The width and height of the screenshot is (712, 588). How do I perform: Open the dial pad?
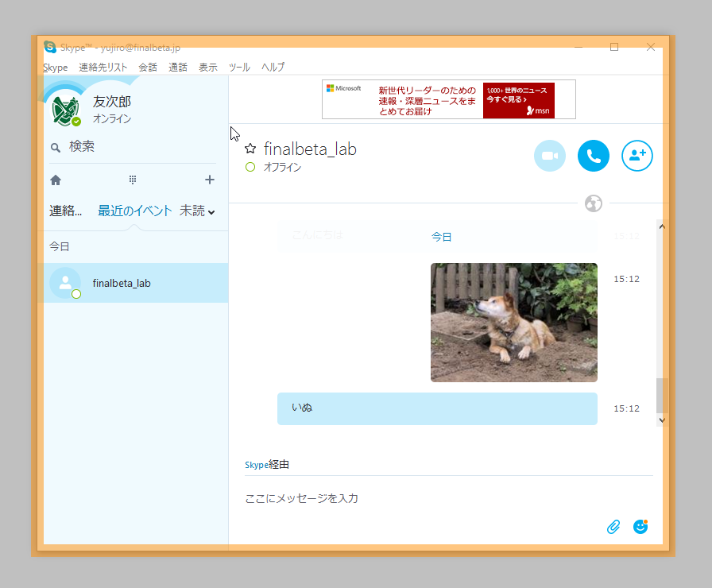[133, 179]
